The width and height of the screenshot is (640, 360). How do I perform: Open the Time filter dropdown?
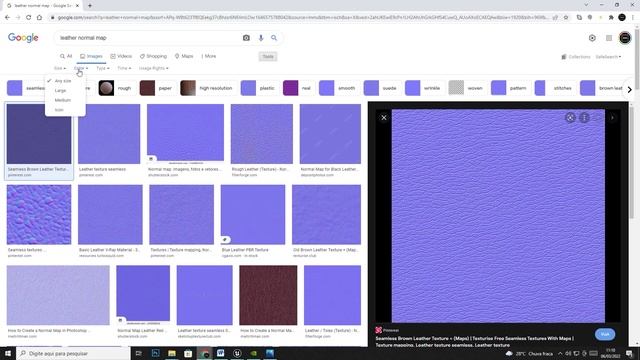pyautogui.click(x=124, y=68)
